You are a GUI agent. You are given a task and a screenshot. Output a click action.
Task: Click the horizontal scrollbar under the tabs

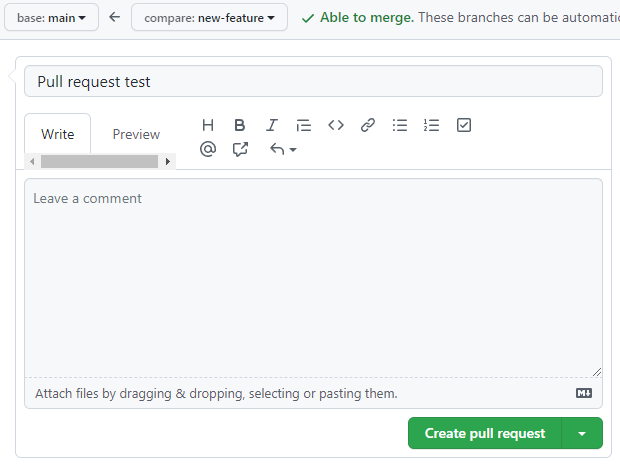tap(99, 161)
